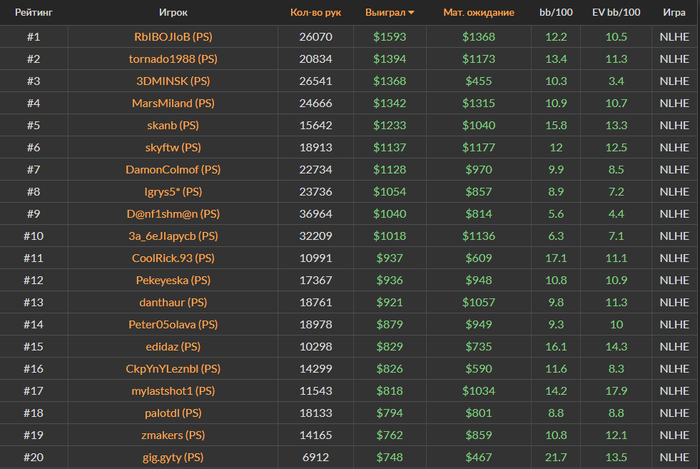Image resolution: width=700 pixels, height=469 pixels.
Task: Sort table by Кол-во рук column
Action: [x=316, y=13]
